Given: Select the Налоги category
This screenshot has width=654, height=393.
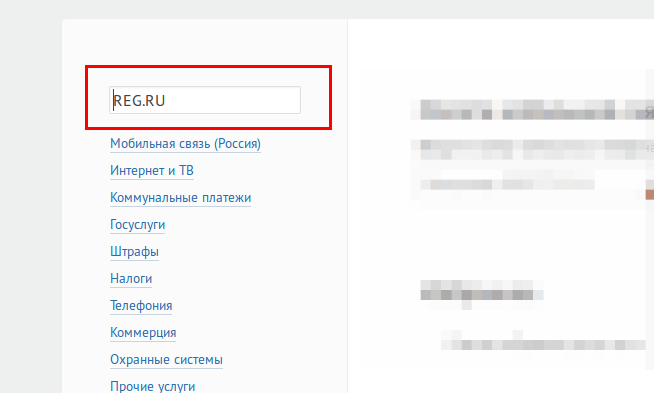Looking at the screenshot, I should click(131, 279).
